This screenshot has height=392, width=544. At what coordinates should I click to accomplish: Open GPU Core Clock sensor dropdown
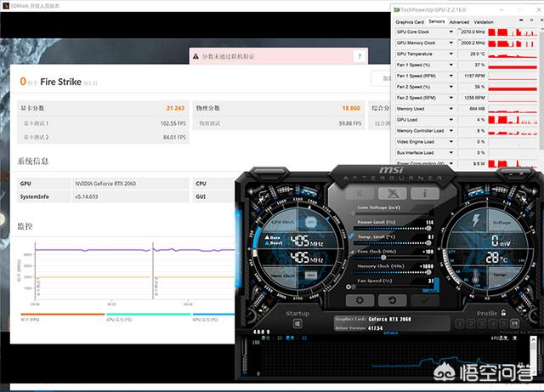click(451, 32)
